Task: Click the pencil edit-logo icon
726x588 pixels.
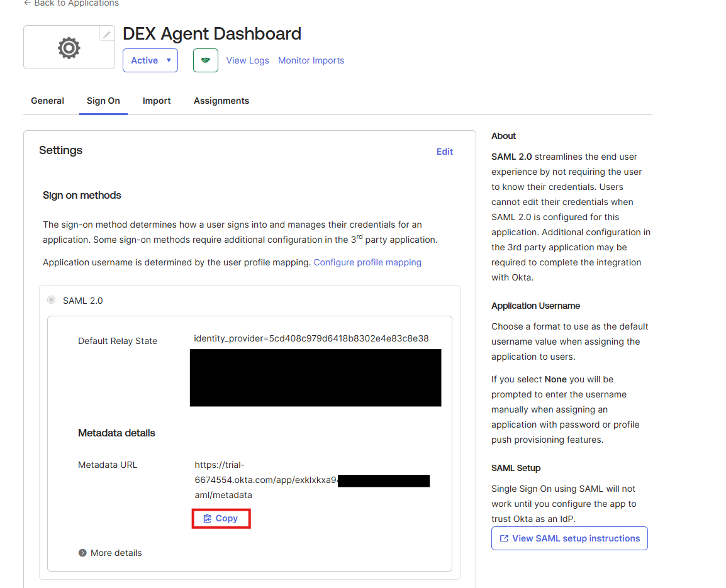Action: pyautogui.click(x=107, y=35)
